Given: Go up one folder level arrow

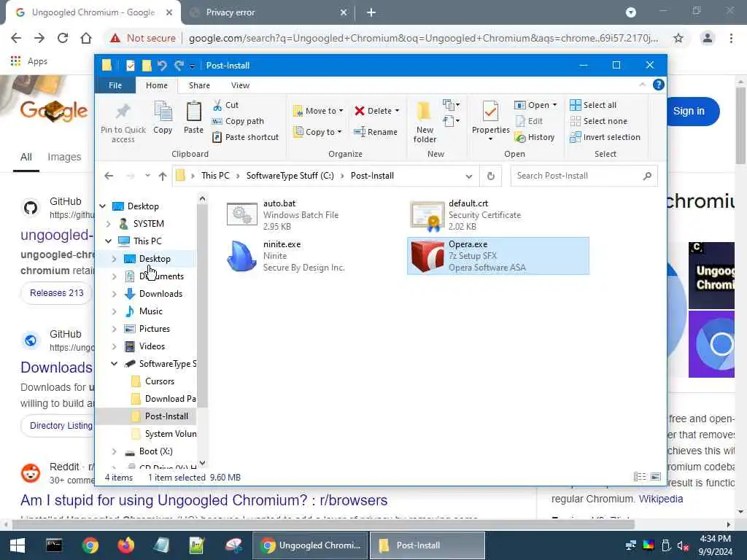Looking at the screenshot, I should [163, 176].
